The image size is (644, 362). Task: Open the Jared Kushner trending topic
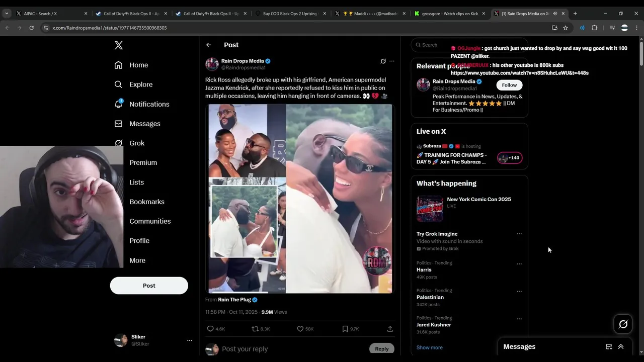tap(434, 325)
